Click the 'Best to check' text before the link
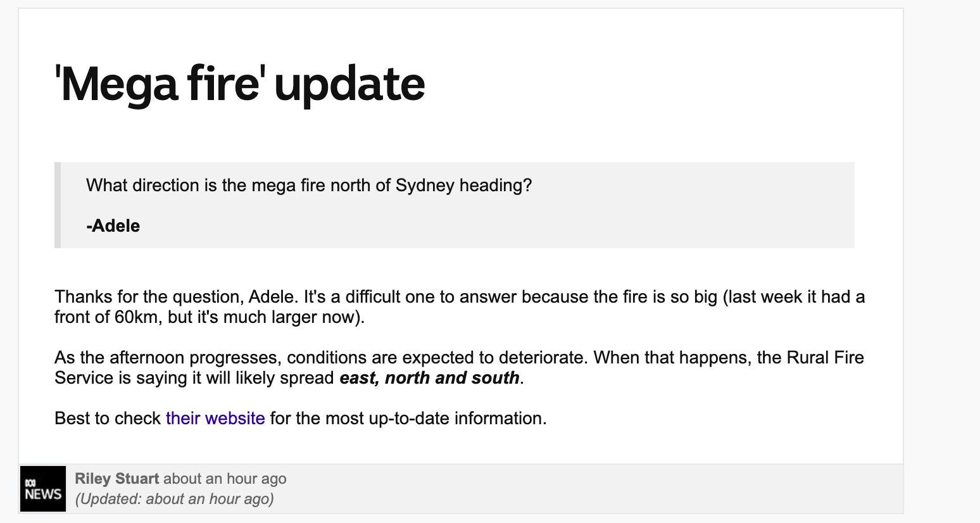The image size is (980, 523). point(108,419)
